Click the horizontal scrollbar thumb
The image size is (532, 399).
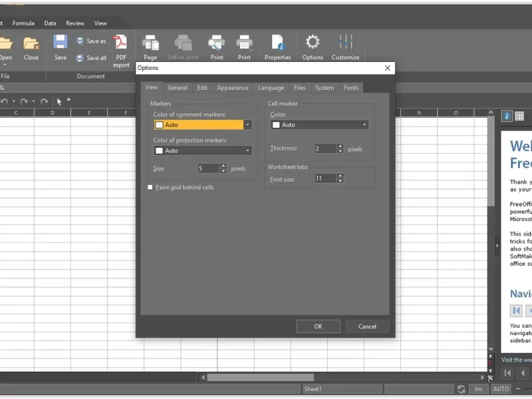tap(261, 377)
